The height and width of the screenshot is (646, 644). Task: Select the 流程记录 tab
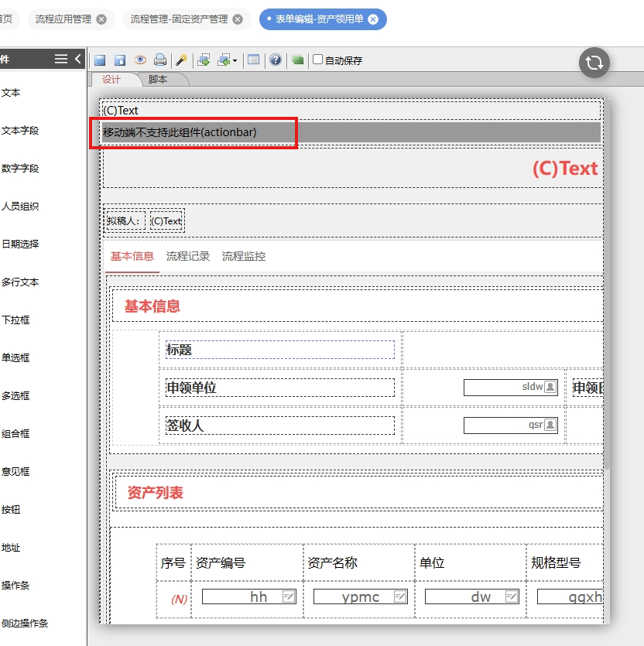coord(188,256)
